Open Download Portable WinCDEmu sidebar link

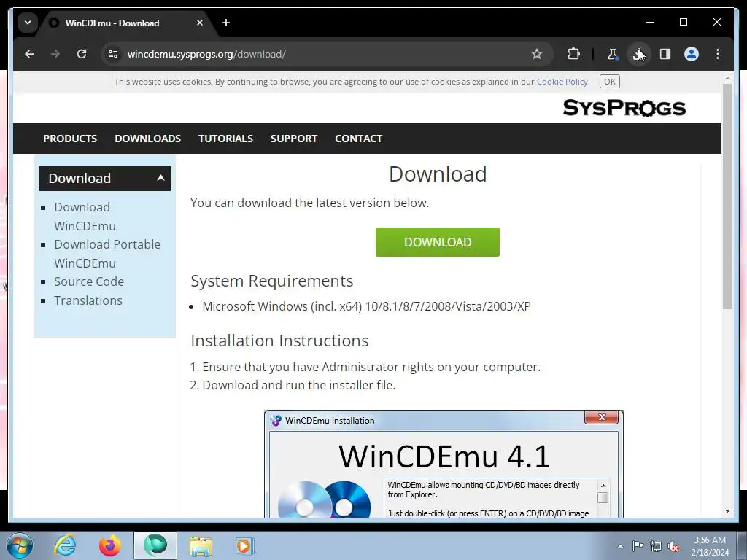tap(107, 253)
